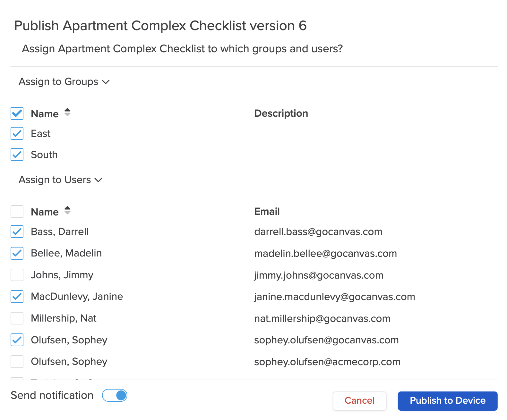Image resolution: width=507 pixels, height=420 pixels.
Task: Check Olufsen, Sophey acmecorp user
Action: pyautogui.click(x=17, y=362)
